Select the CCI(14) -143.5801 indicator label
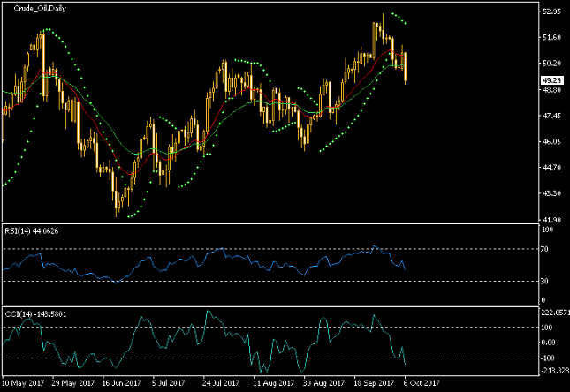Screen dimensions: 570x392 (35, 314)
